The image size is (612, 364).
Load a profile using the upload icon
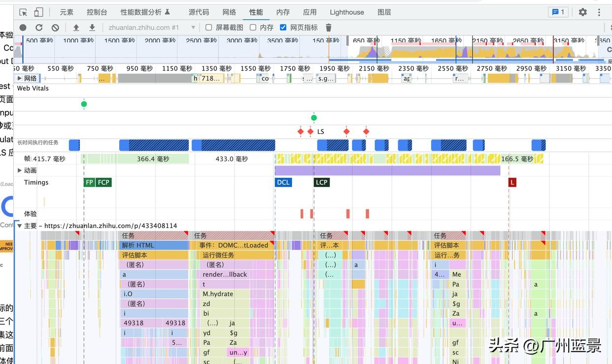[75, 28]
